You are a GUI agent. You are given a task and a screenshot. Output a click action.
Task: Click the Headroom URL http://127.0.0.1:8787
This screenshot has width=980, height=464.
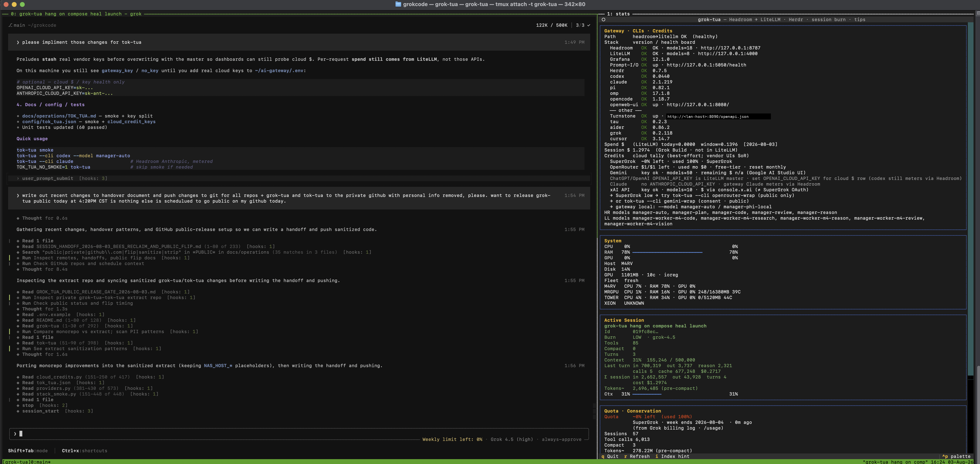pos(730,48)
